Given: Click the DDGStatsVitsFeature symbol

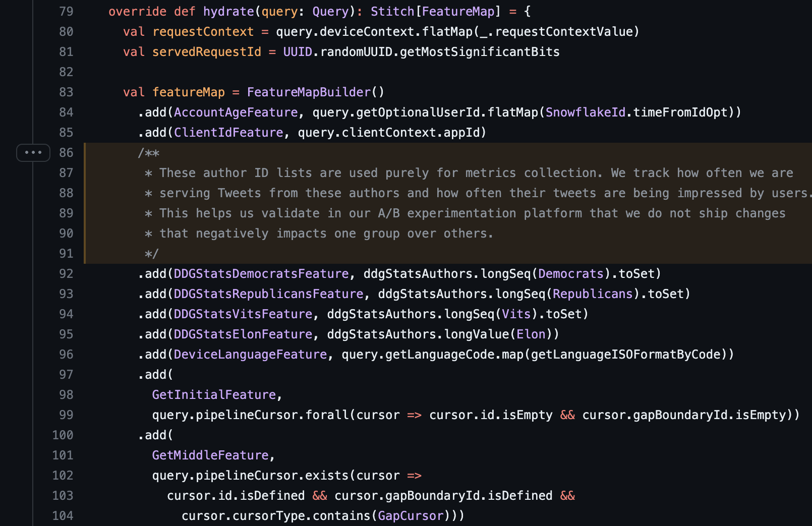Looking at the screenshot, I should tap(243, 314).
